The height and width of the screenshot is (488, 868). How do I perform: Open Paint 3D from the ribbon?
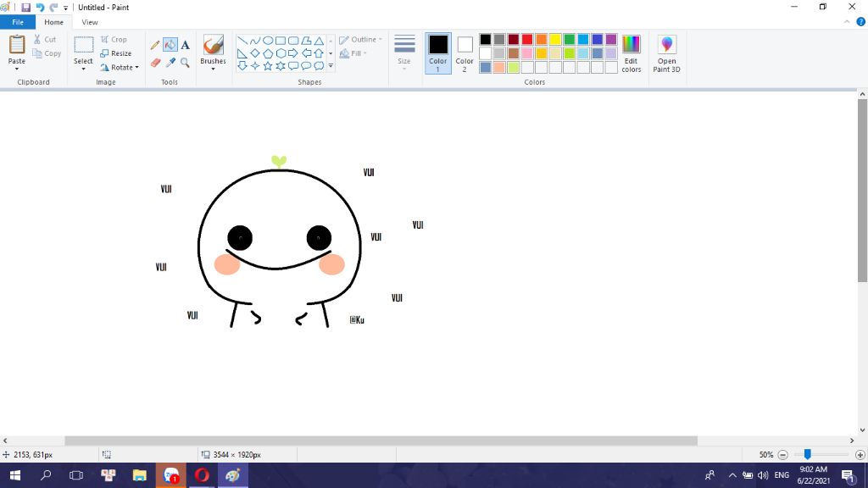tap(667, 53)
